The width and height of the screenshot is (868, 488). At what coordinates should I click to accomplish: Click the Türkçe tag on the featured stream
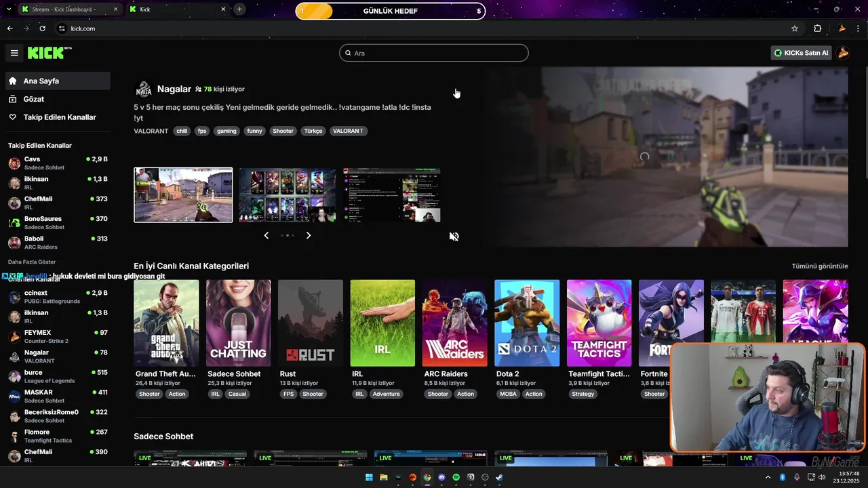click(x=313, y=131)
